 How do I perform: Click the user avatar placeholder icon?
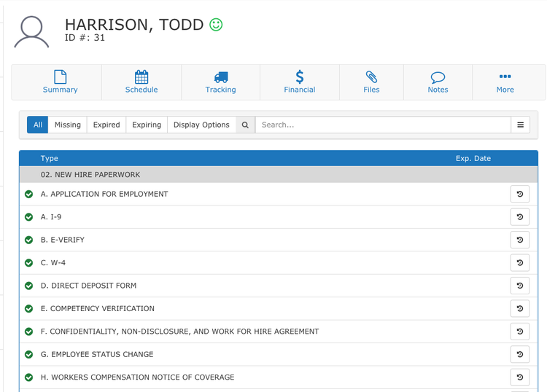click(x=31, y=32)
